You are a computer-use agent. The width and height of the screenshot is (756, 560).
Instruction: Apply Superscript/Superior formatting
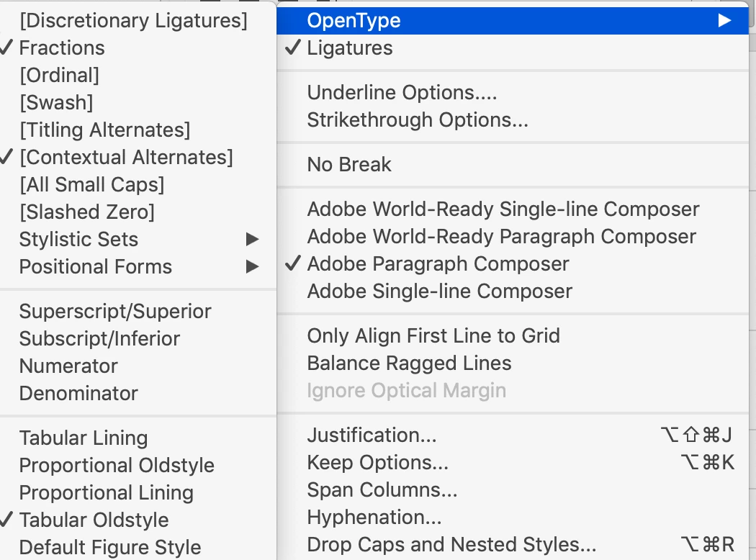pyautogui.click(x=138, y=312)
